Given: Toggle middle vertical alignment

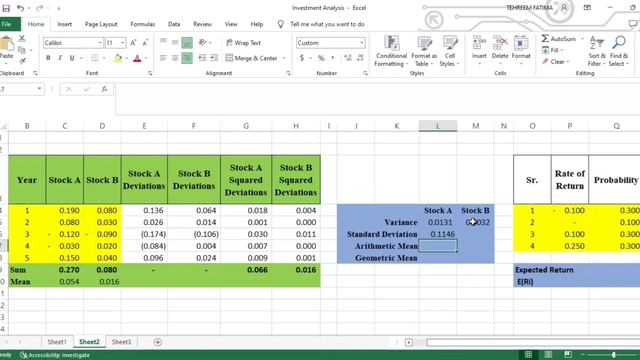Looking at the screenshot, I should coord(175,42).
